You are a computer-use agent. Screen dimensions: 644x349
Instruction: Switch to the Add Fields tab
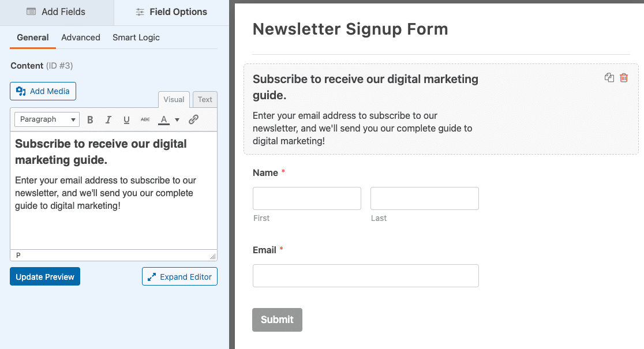[56, 12]
